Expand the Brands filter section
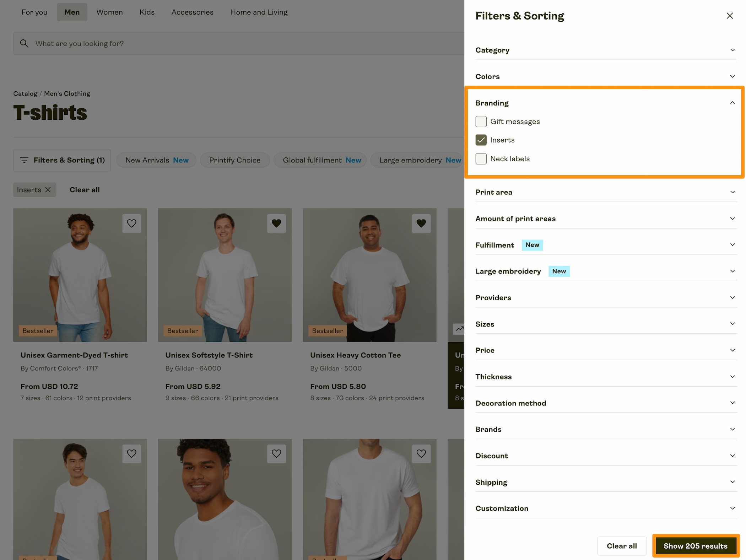The height and width of the screenshot is (560, 746). click(x=606, y=429)
